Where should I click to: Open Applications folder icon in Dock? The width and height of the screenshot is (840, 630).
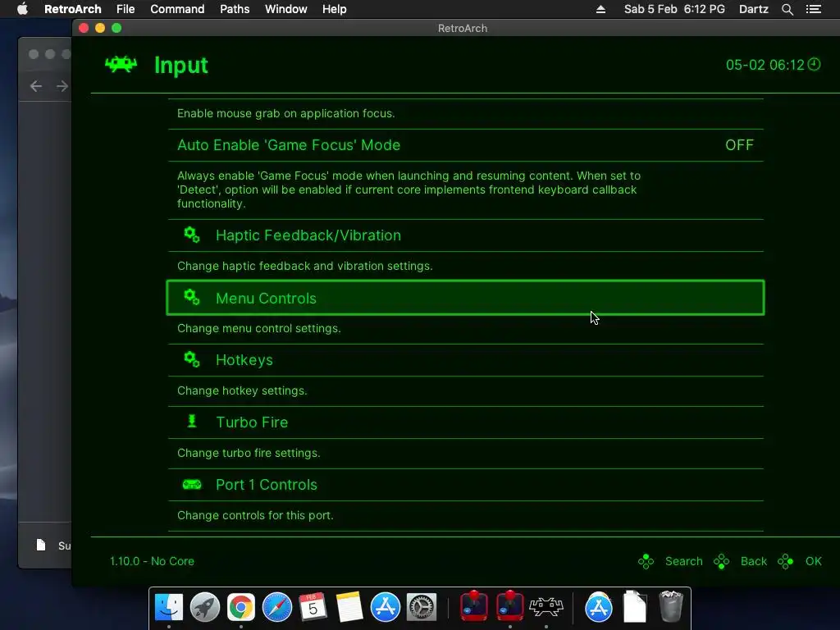coord(598,607)
